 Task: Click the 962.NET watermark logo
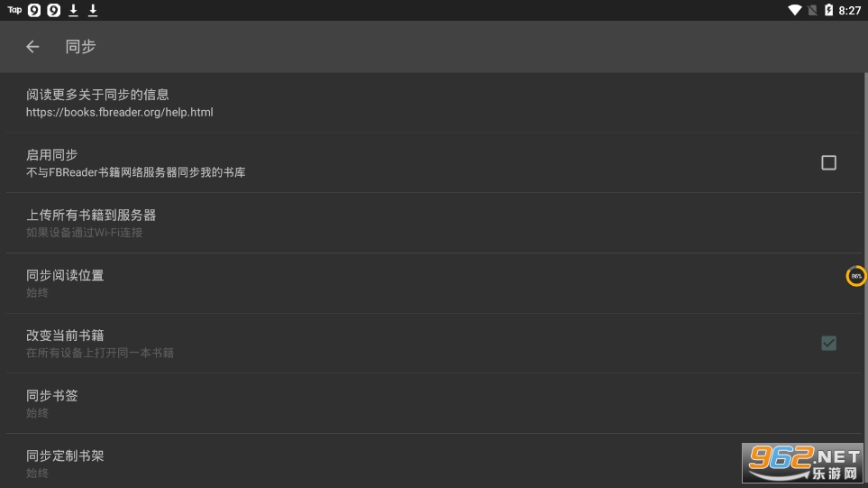[801, 464]
